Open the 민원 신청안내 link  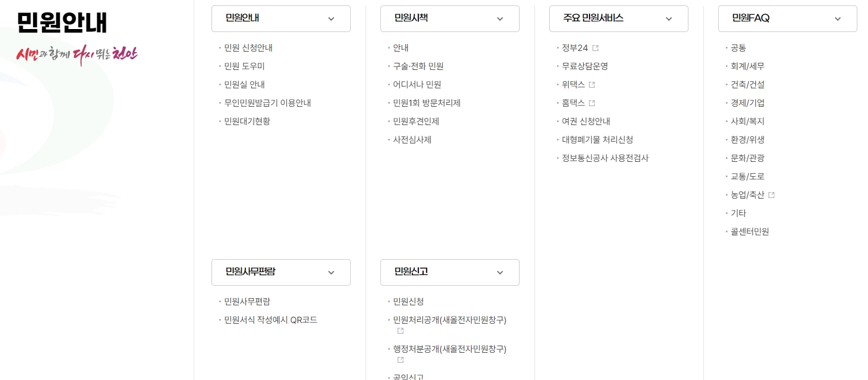[248, 48]
